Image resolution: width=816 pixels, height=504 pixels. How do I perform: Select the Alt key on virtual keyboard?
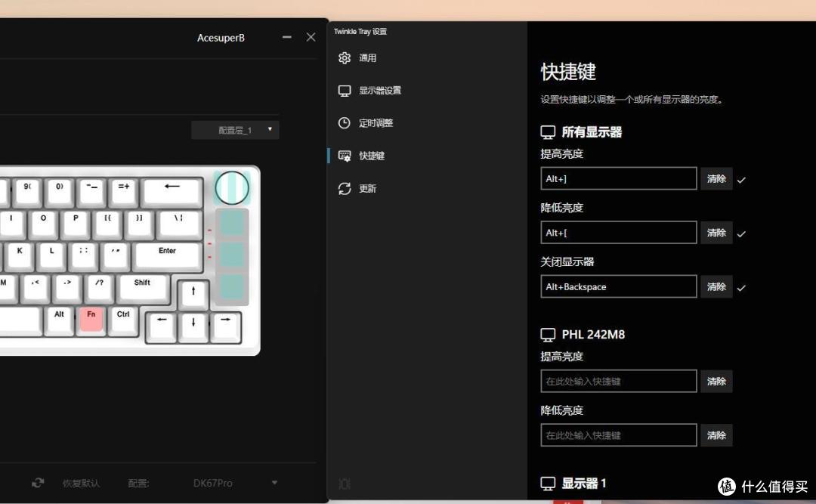[x=60, y=319]
